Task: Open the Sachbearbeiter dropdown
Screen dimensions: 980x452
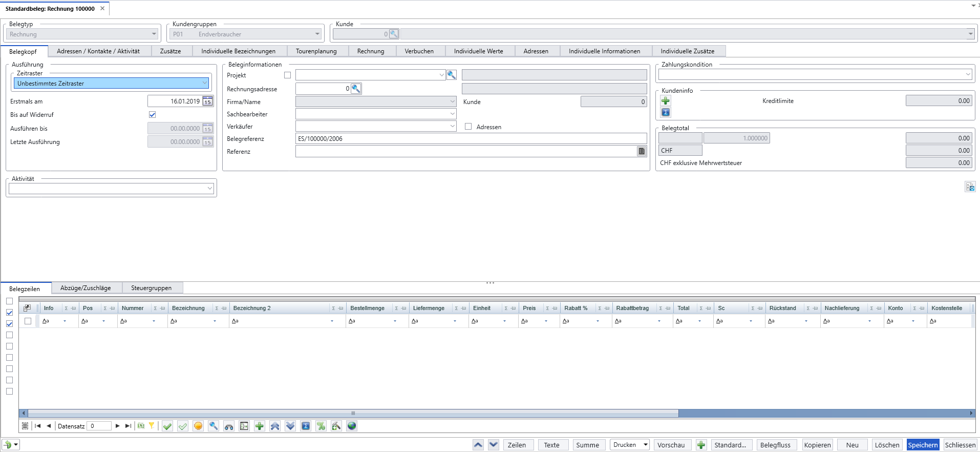Action: click(x=453, y=114)
